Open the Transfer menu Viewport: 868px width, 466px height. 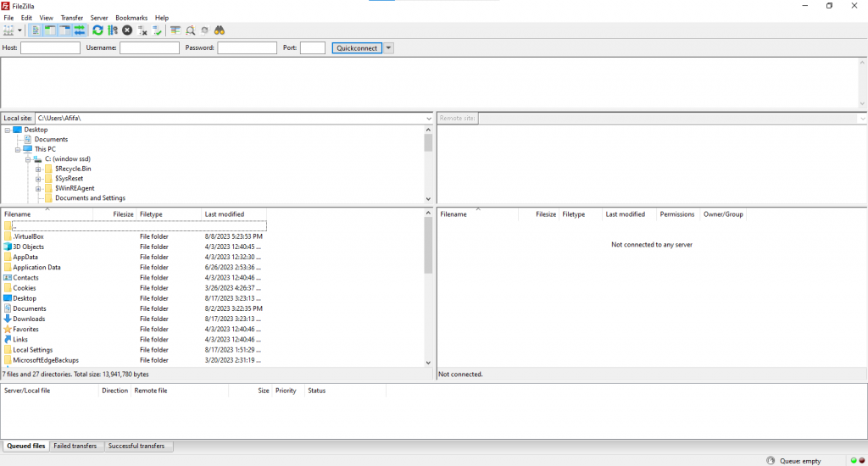click(x=72, y=18)
